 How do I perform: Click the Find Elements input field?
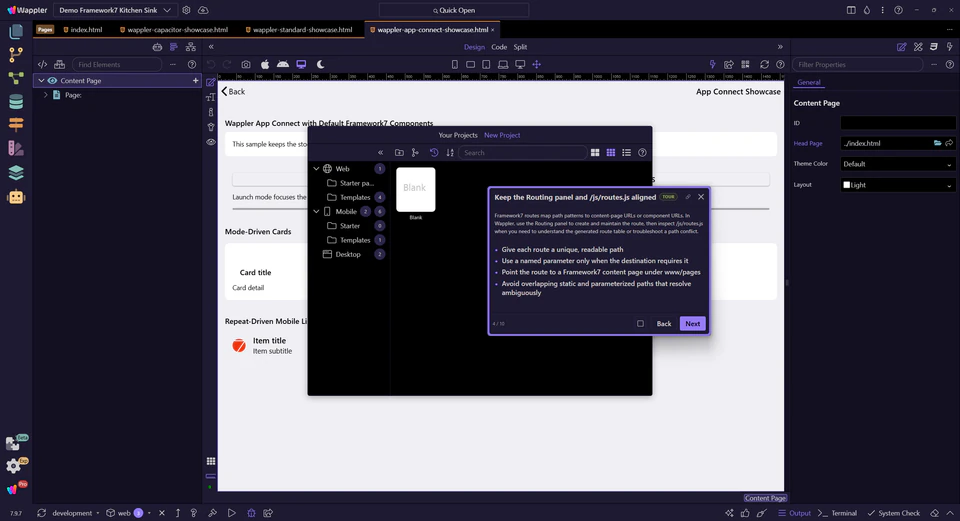117,64
